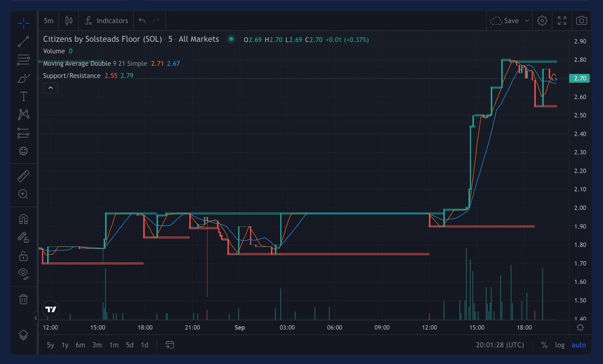Toggle magnet mode snapping

click(23, 219)
